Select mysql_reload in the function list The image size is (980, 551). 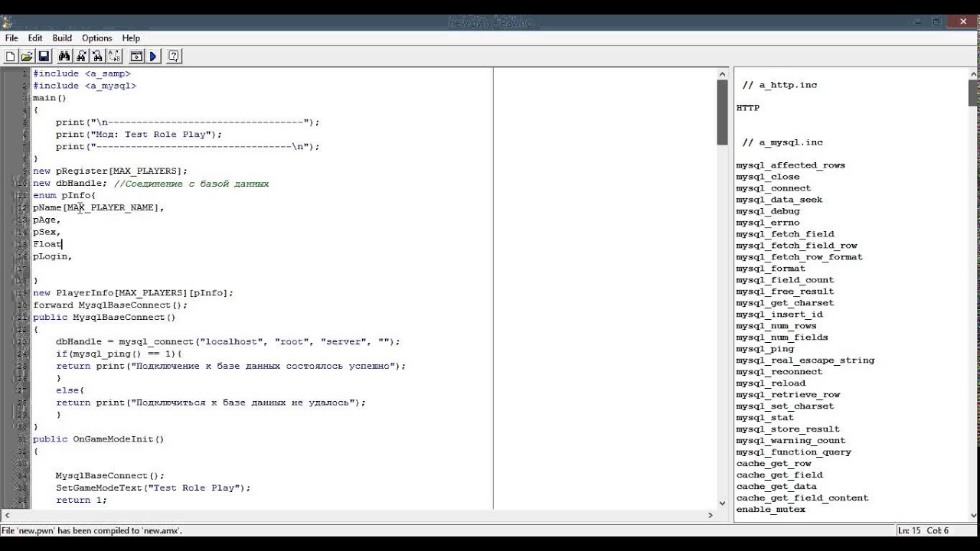[771, 383]
